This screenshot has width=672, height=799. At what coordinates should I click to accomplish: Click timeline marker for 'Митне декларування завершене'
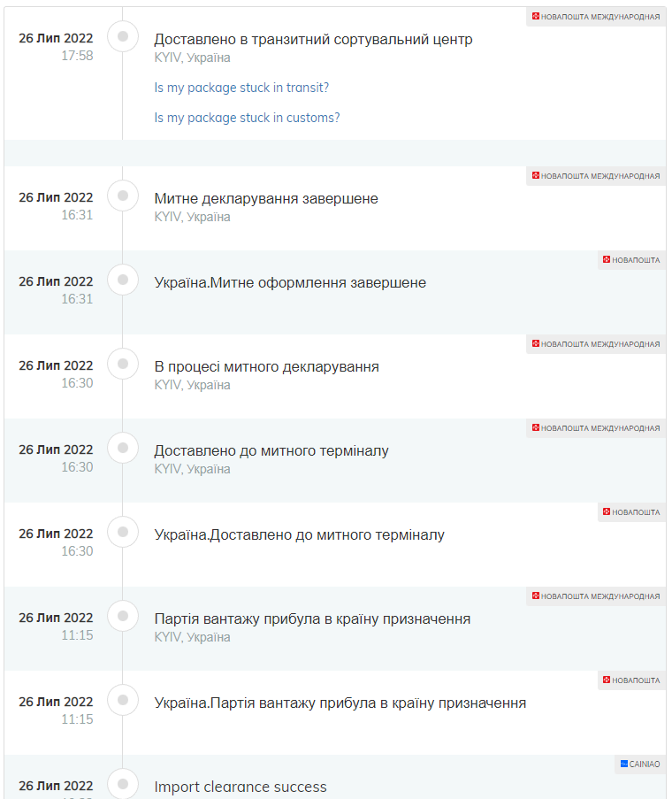[123, 196]
